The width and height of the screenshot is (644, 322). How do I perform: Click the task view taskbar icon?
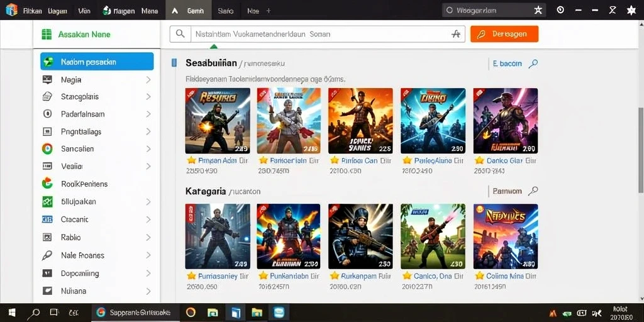click(x=54, y=313)
